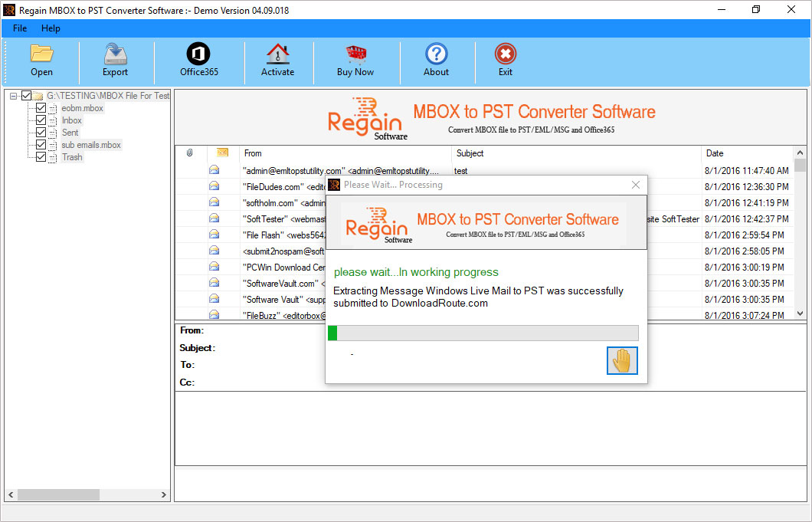
Task: Uncheck the Trash folder checkbox
Action: [x=41, y=157]
